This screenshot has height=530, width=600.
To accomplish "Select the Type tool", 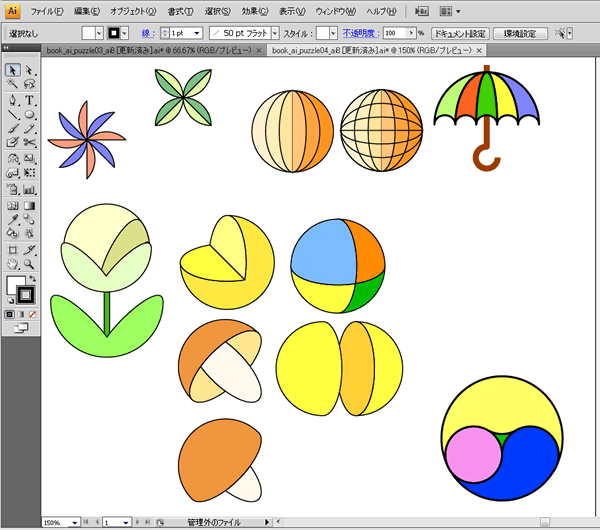I will (x=29, y=101).
